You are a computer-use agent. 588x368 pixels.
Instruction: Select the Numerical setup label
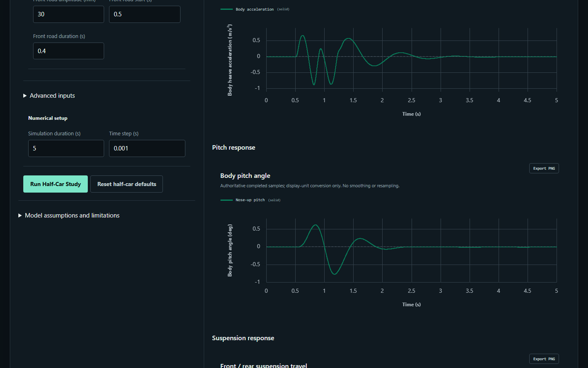tap(48, 118)
